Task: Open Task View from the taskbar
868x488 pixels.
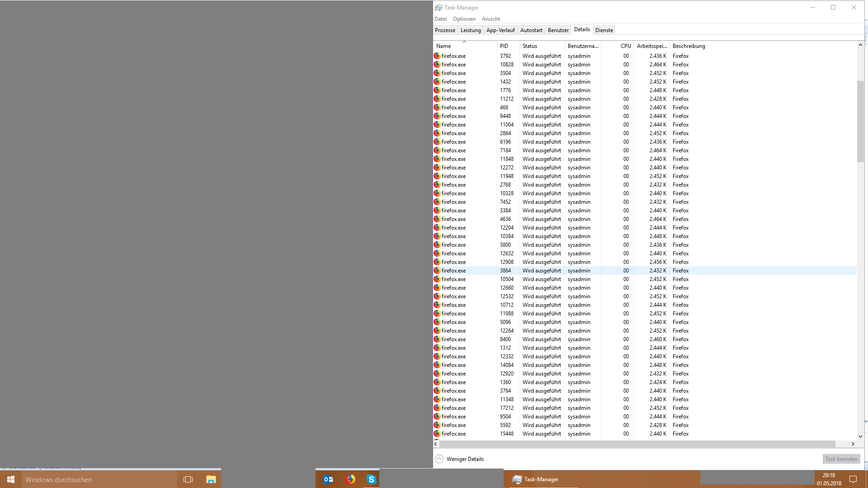Action: coord(188,479)
